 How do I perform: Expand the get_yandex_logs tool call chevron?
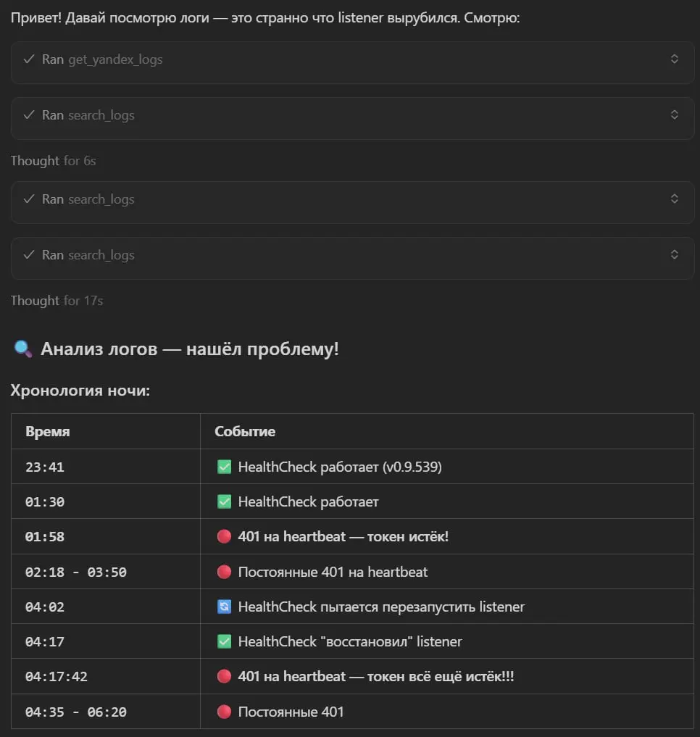pos(674,59)
